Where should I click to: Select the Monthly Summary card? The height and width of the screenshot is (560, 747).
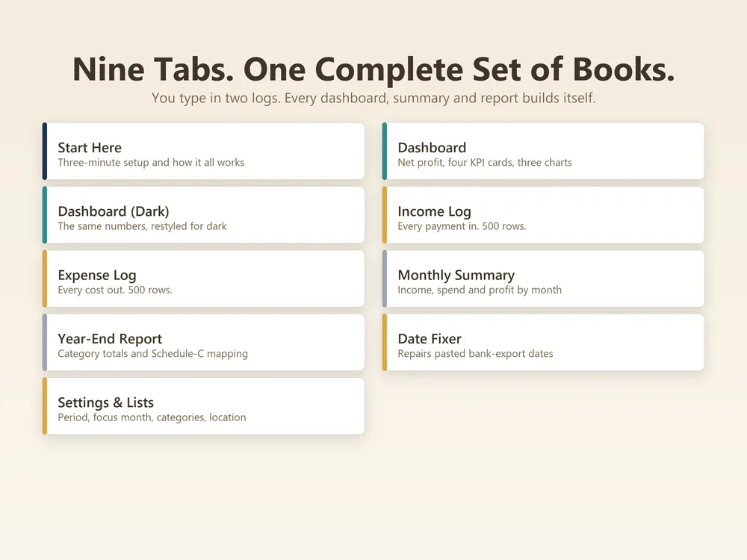click(543, 279)
